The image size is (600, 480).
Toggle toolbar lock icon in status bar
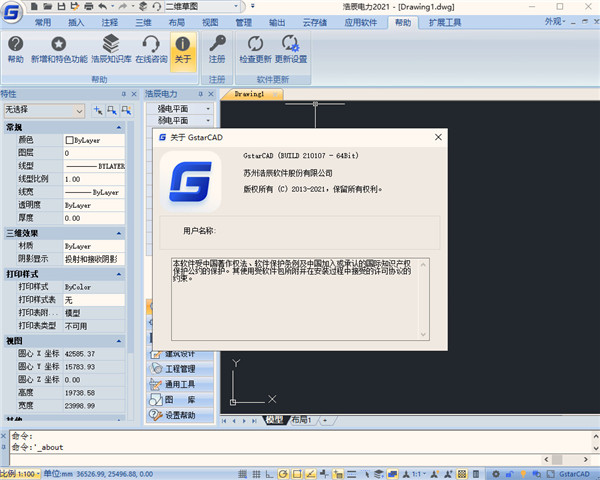tap(509, 474)
